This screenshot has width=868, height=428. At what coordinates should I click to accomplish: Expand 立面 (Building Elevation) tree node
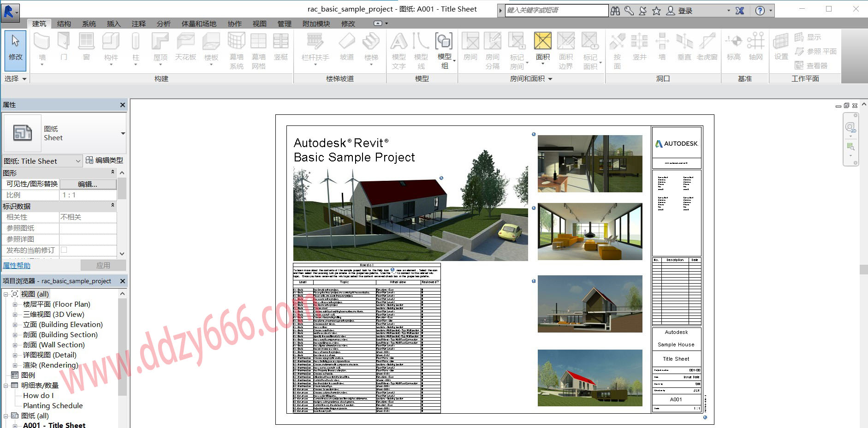point(15,325)
